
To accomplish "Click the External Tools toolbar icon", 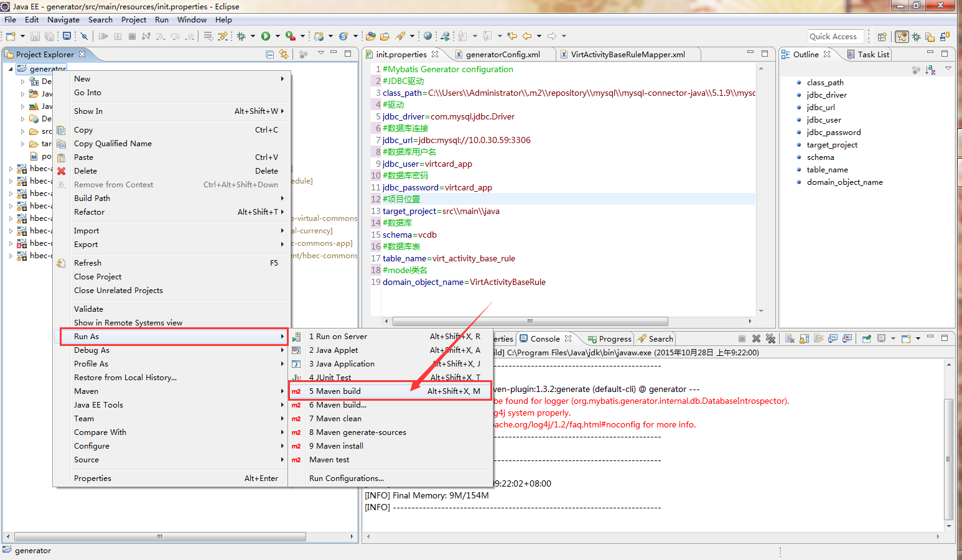I will [x=291, y=36].
